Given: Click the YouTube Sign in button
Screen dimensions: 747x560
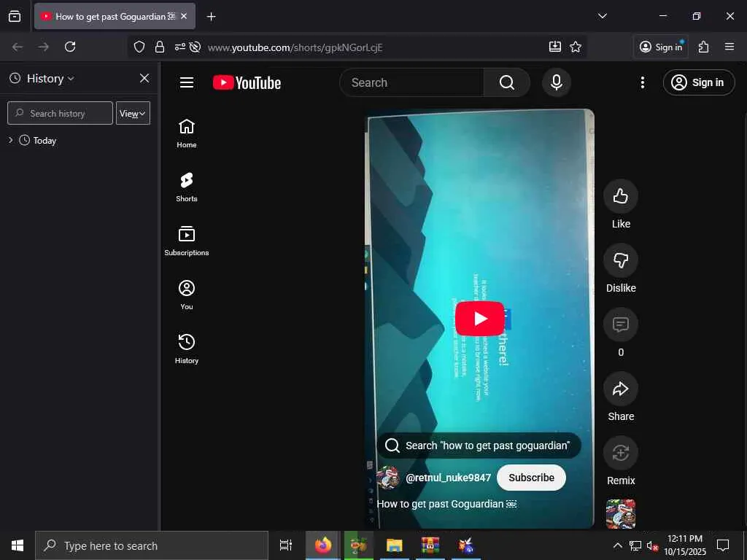Looking at the screenshot, I should point(698,83).
